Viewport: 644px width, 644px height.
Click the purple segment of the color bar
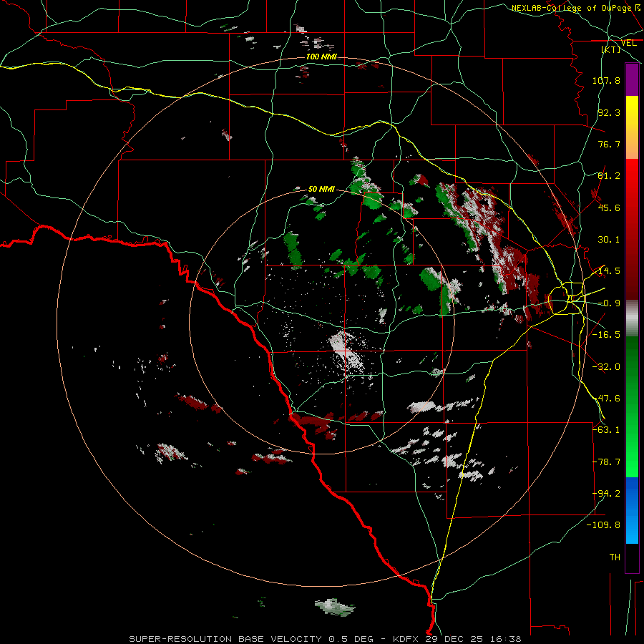(x=632, y=80)
